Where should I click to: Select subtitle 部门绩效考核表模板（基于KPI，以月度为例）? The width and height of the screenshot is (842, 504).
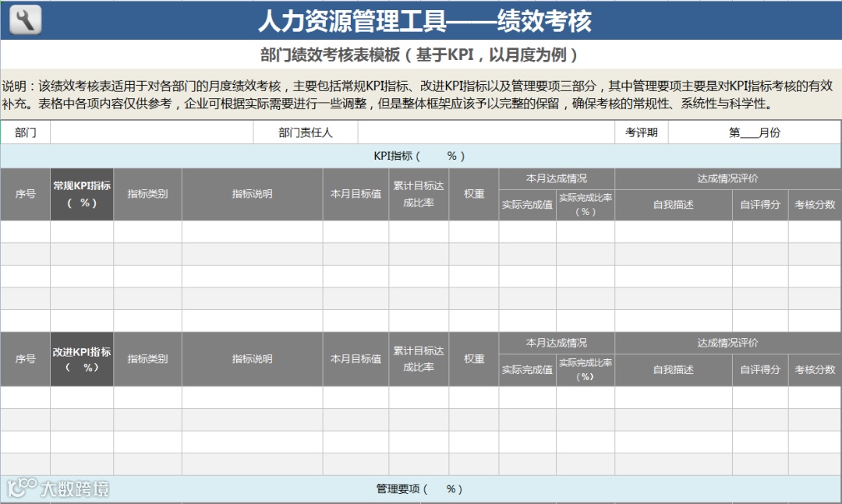(420, 55)
